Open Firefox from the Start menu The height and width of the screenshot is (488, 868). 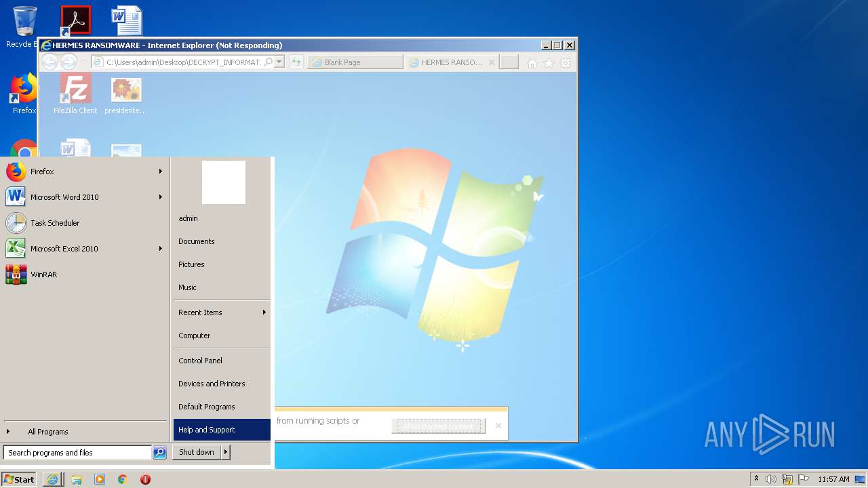click(84, 171)
